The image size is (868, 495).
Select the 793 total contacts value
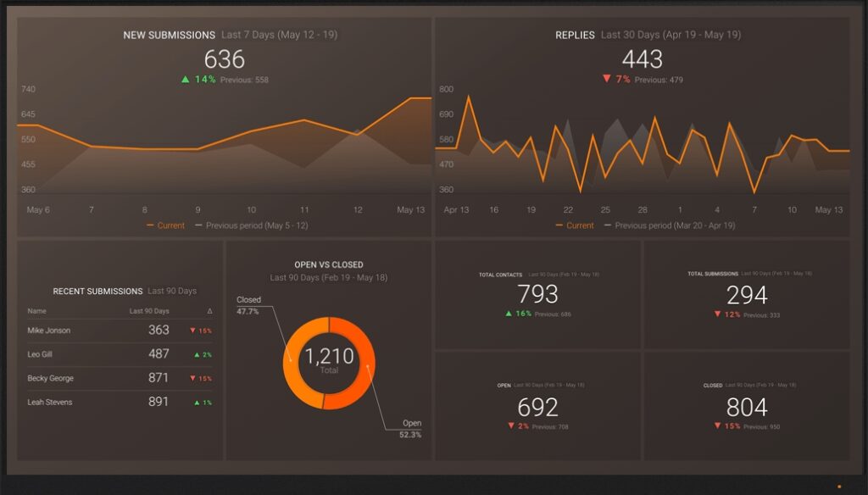[x=537, y=294]
